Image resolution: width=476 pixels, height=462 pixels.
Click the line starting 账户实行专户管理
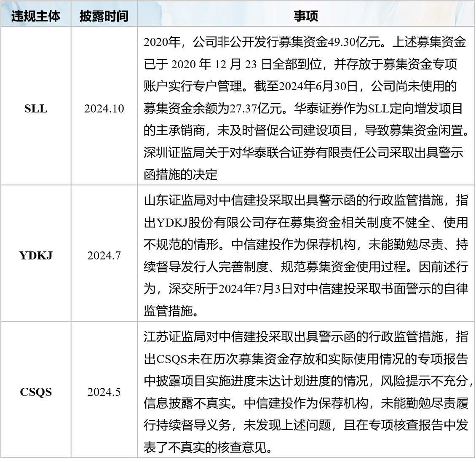point(300,86)
